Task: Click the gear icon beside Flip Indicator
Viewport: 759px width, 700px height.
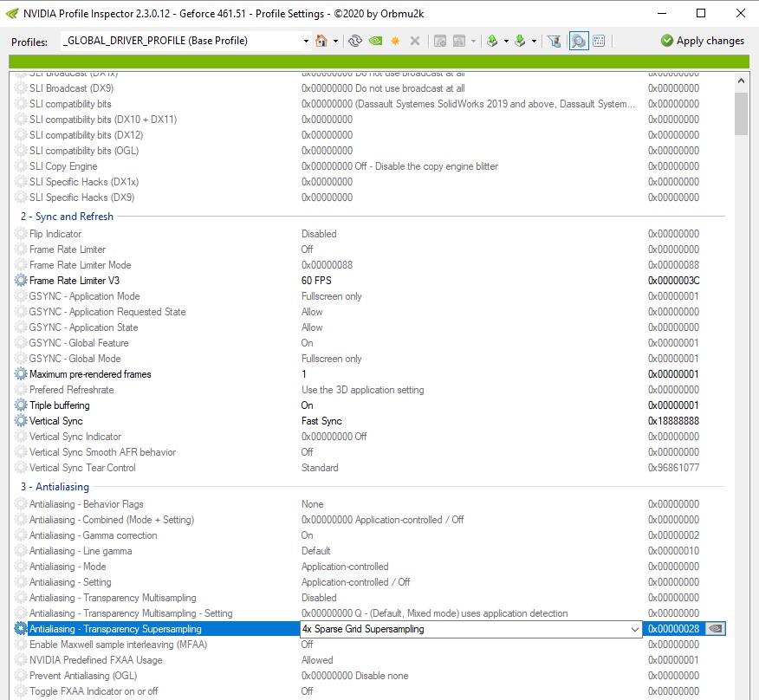Action: tap(21, 234)
